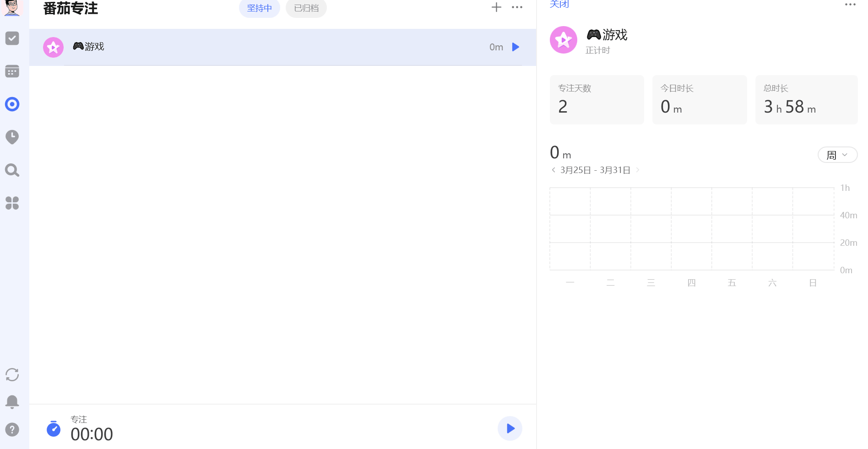Go to previous week with left chevron

553,170
